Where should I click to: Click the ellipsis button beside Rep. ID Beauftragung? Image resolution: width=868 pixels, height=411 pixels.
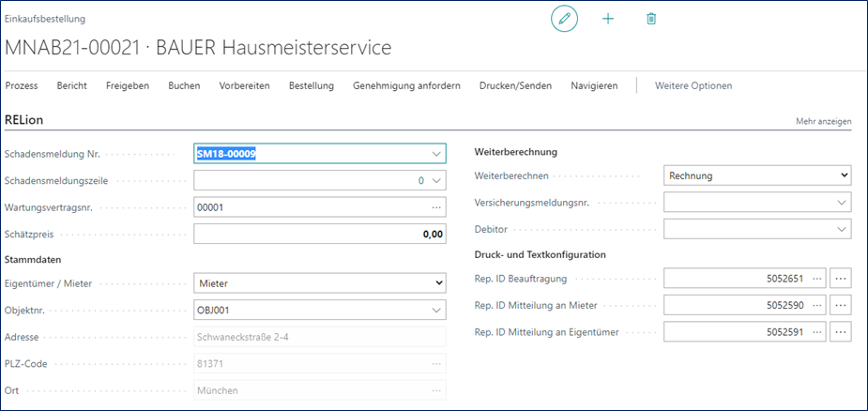pyautogui.click(x=841, y=279)
